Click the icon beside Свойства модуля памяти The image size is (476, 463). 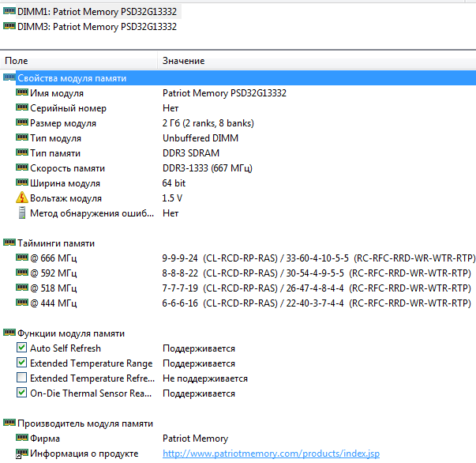tap(9, 77)
